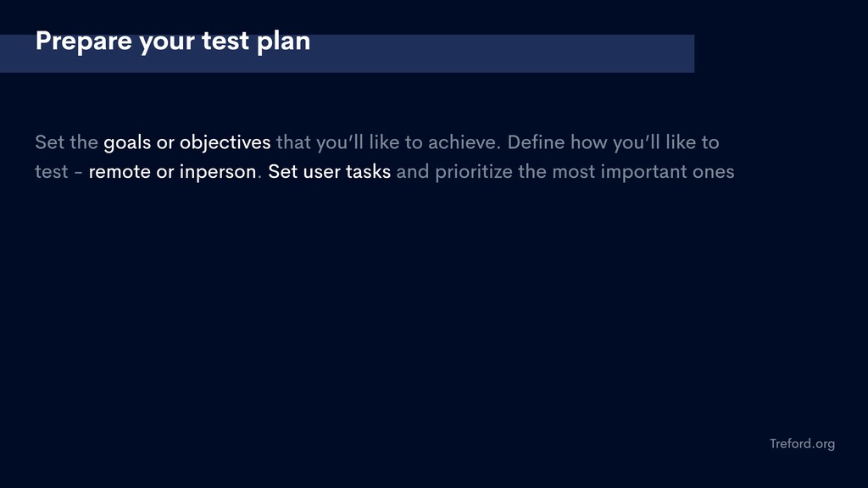Image resolution: width=868 pixels, height=488 pixels.
Task: Click the word 'test' in the heading
Action: (225, 42)
